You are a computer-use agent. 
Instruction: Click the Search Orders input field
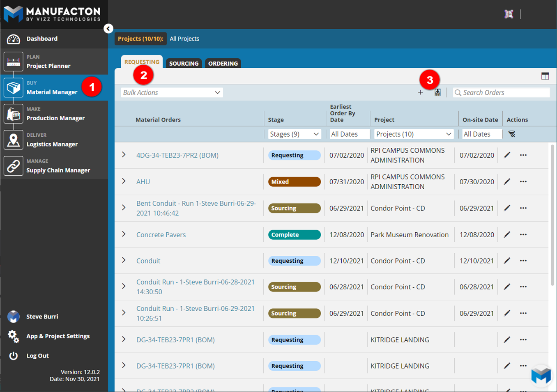pyautogui.click(x=504, y=93)
